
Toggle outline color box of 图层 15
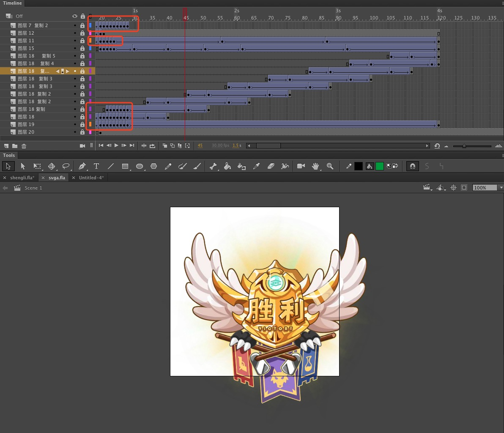pyautogui.click(x=90, y=48)
